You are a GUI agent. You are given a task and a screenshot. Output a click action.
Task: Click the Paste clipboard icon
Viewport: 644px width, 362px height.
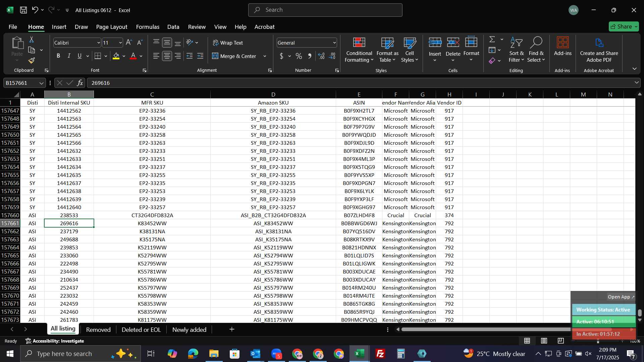point(17,43)
